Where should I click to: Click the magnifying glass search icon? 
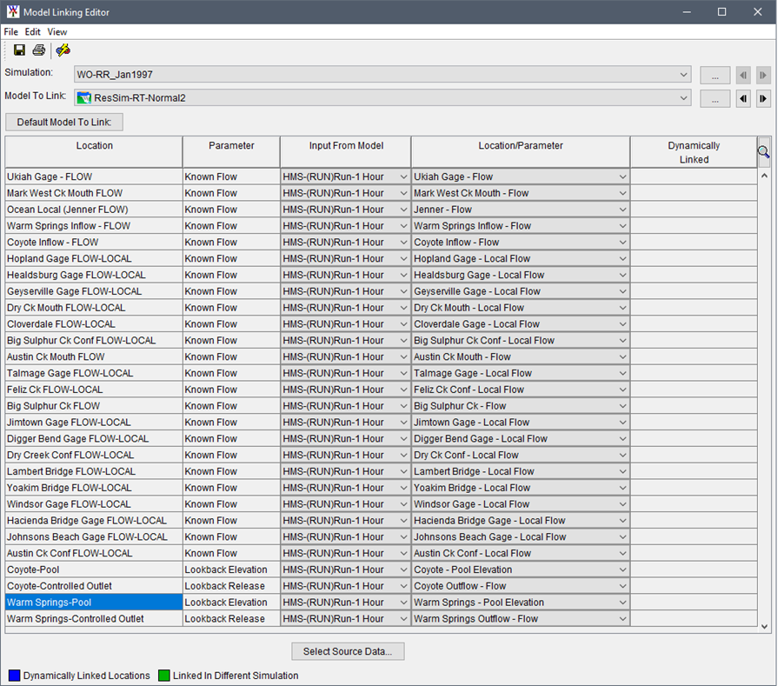click(x=763, y=151)
